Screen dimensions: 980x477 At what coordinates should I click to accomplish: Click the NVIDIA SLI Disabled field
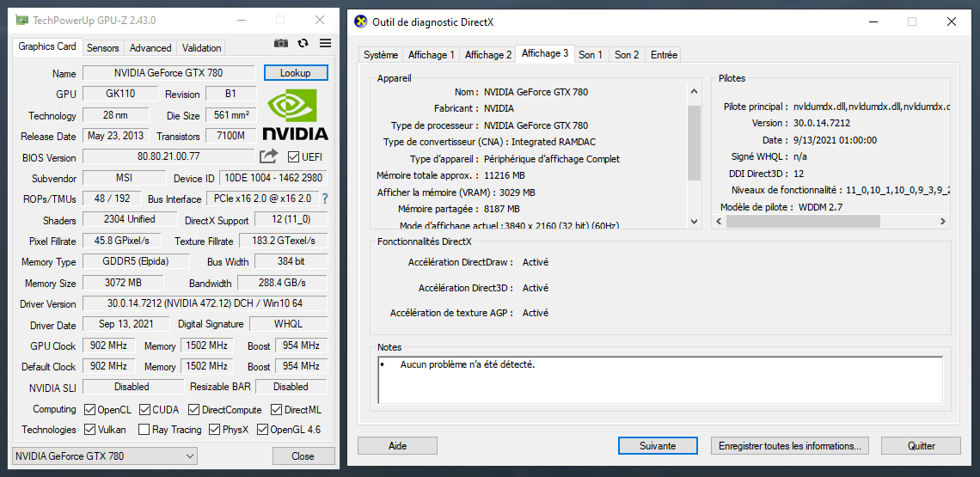(133, 387)
